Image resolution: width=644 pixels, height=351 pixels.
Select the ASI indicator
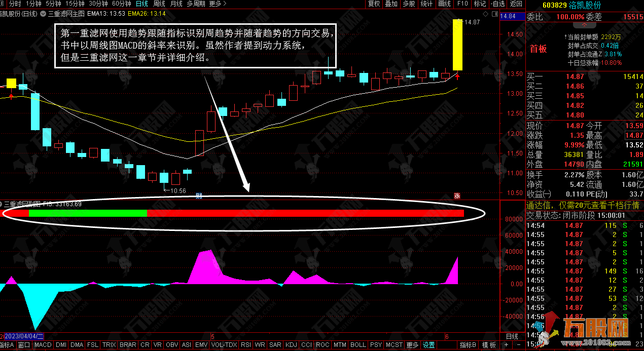pyautogui.click(x=187, y=345)
